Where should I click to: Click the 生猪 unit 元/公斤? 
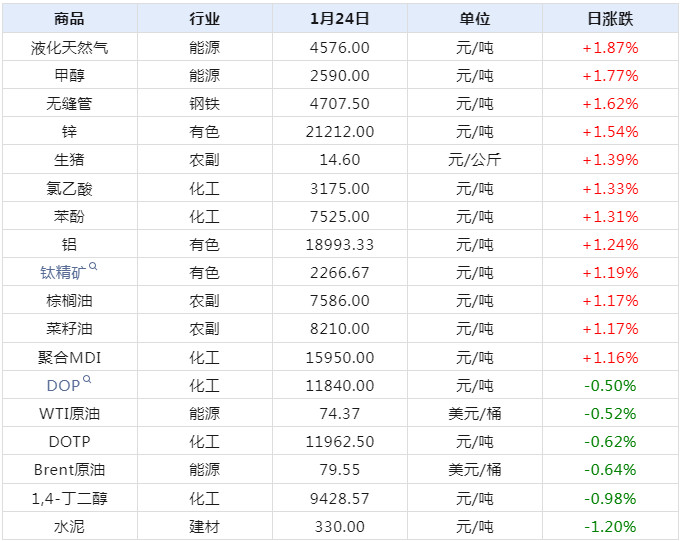point(475,160)
